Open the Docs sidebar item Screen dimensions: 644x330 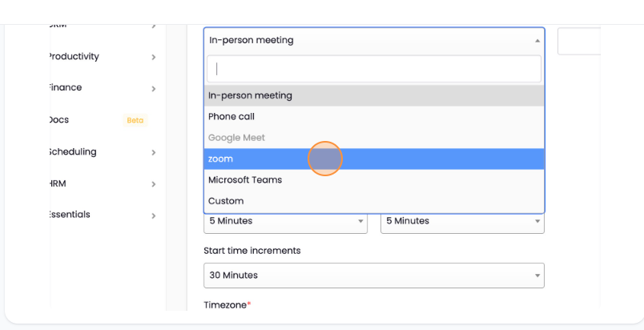(59, 120)
